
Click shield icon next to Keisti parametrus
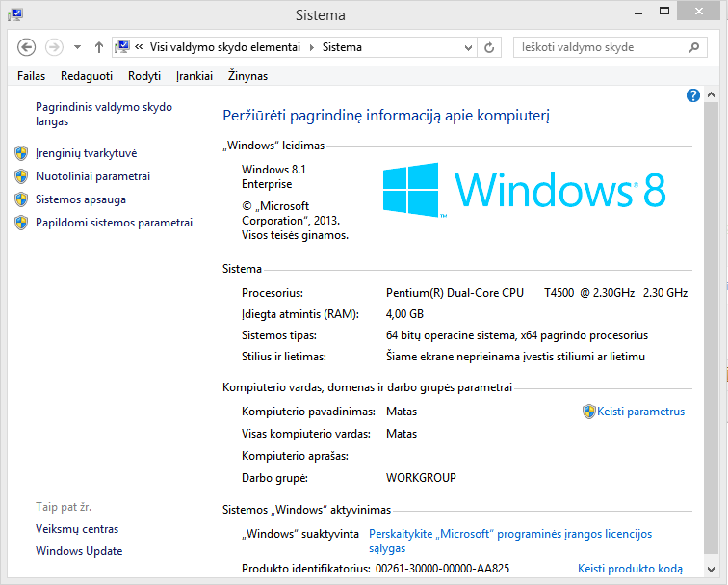[588, 412]
